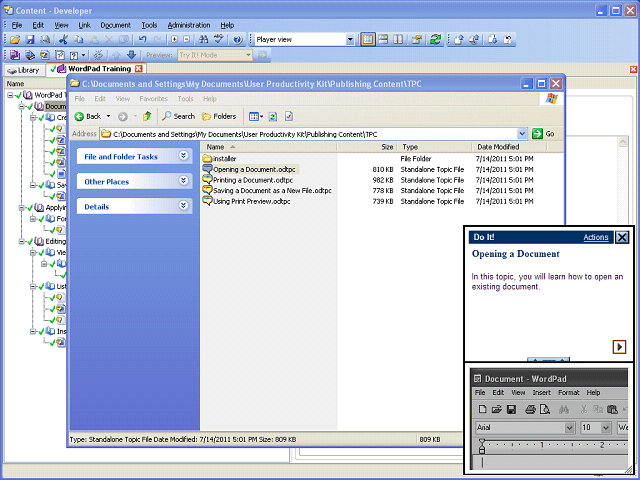Click the Actions link in Do It! window
Screen dimensions: 640x480
596,237
